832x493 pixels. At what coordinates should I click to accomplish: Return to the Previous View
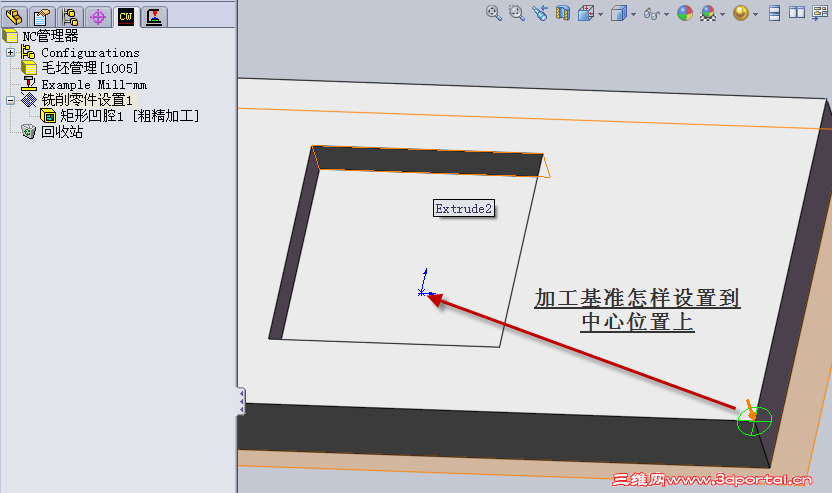point(540,13)
